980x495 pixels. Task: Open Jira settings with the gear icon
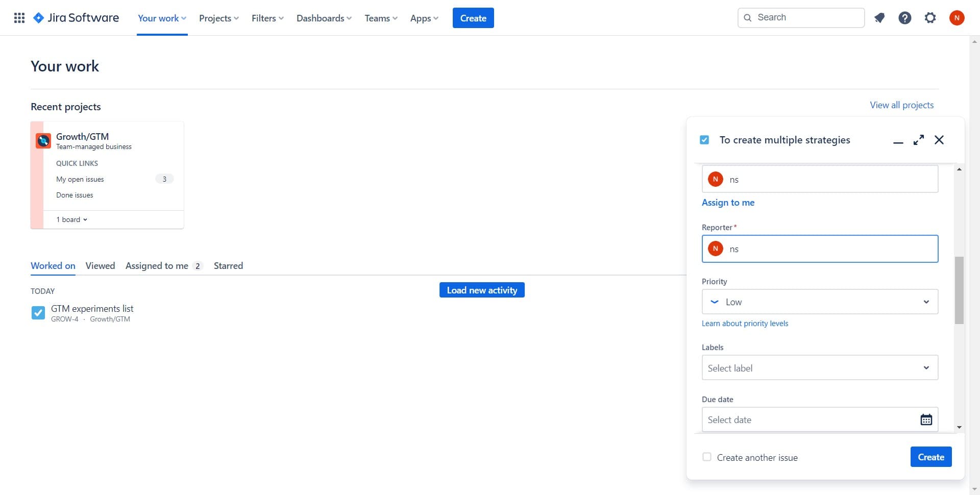(x=930, y=17)
